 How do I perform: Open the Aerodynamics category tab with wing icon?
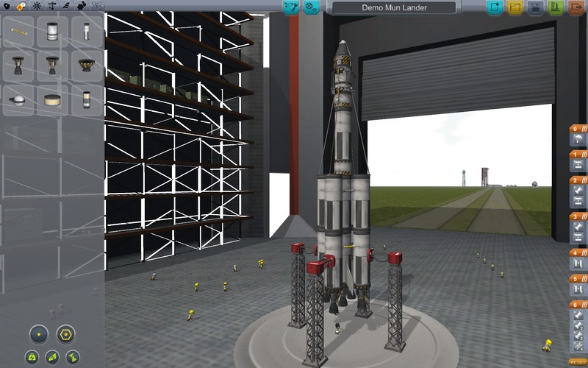tap(66, 6)
